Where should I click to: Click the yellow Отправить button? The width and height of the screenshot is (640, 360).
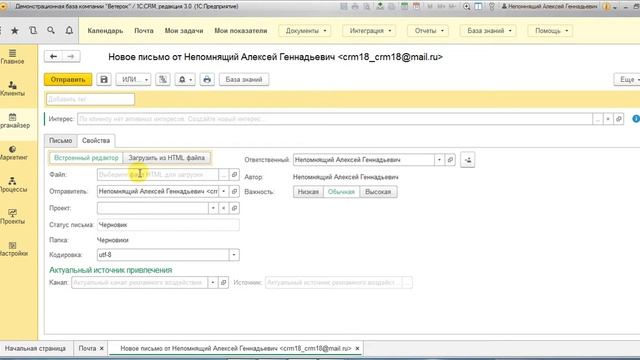[68, 80]
